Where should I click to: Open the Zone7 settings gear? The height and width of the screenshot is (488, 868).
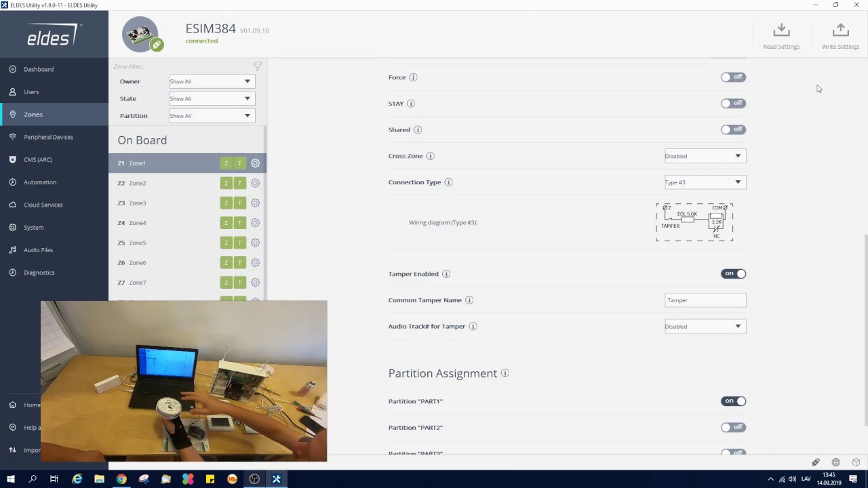tap(255, 283)
